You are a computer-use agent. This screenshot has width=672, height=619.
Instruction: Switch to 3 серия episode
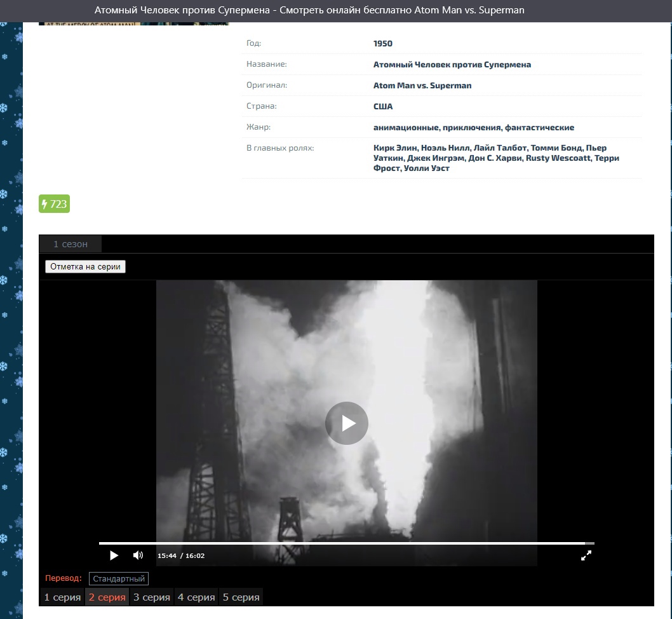point(152,597)
